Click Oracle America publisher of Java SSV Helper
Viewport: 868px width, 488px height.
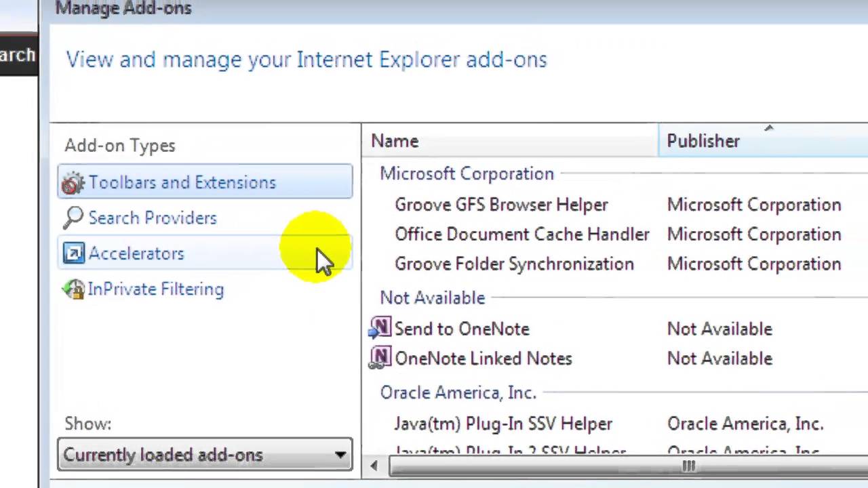coord(745,424)
